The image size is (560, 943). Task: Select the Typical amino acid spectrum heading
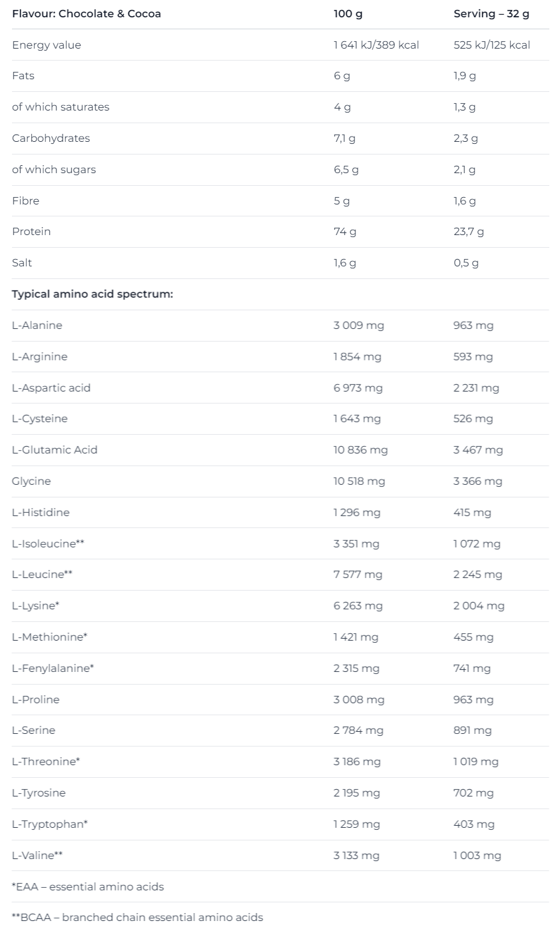[93, 294]
